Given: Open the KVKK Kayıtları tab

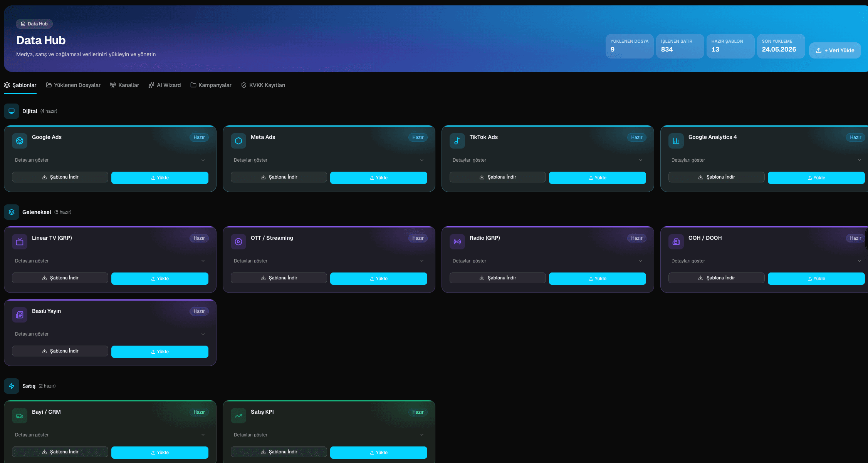Looking at the screenshot, I should (263, 85).
